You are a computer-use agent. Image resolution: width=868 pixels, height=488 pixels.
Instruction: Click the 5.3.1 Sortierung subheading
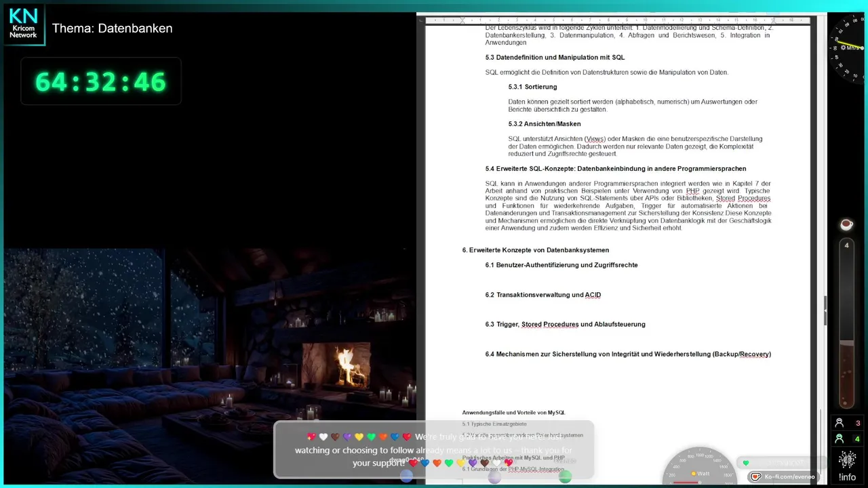pyautogui.click(x=532, y=87)
